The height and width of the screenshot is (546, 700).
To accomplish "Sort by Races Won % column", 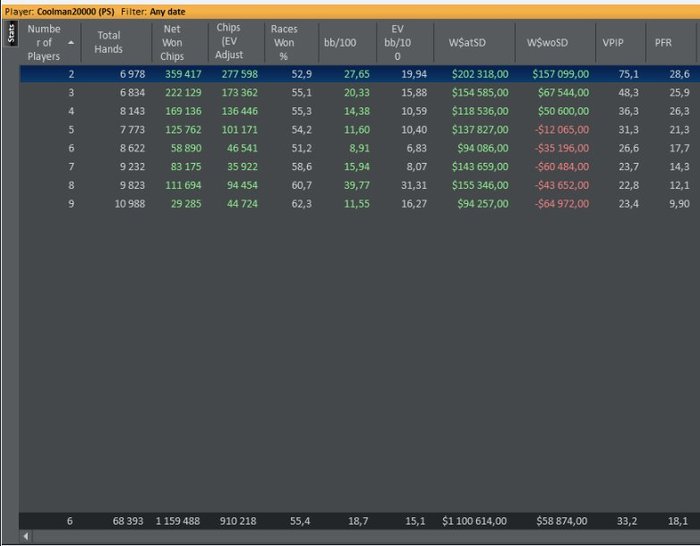I will click(284, 42).
